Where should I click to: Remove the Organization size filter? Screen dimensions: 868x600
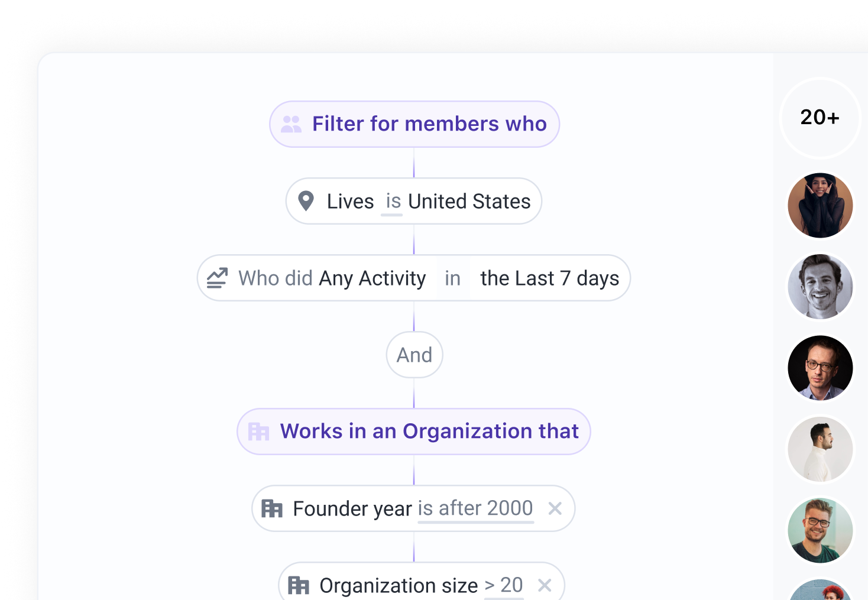point(545,585)
